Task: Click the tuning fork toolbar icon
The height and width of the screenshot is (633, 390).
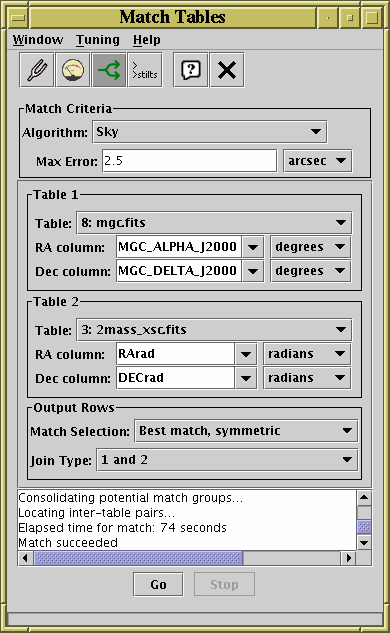Action: tap(37, 70)
